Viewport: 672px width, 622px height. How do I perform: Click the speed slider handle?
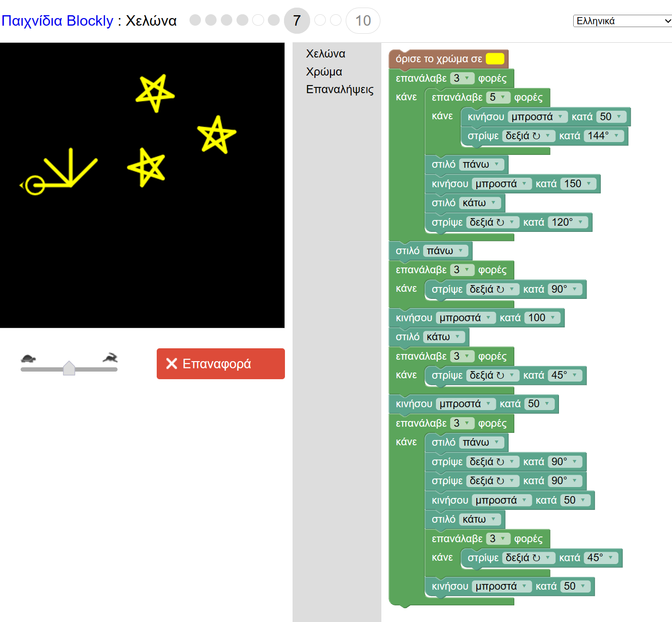click(x=69, y=368)
